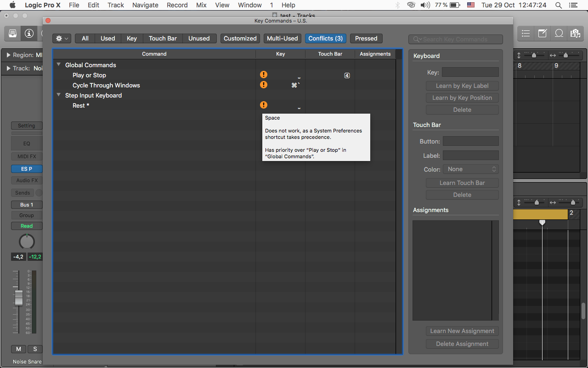Screen dimensions: 588x368
Task: Open the Note Pads toolbar icon
Action: [543, 33]
